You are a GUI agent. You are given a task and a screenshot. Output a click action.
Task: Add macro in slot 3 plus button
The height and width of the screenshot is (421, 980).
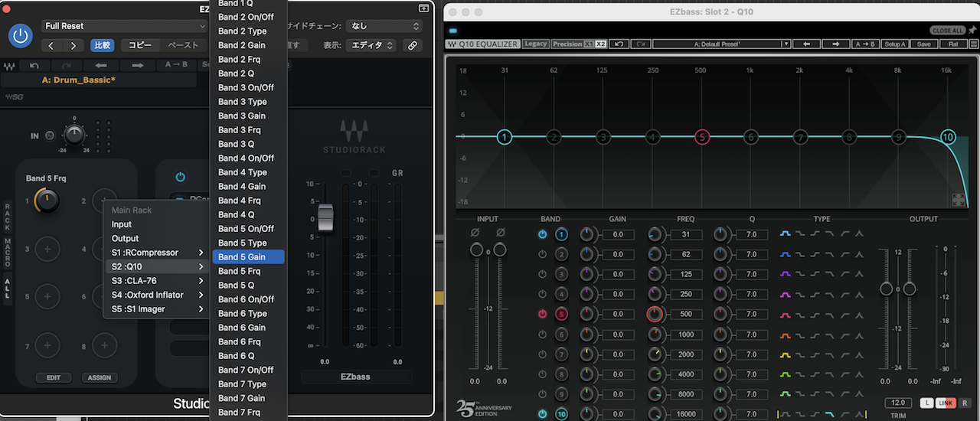point(47,249)
